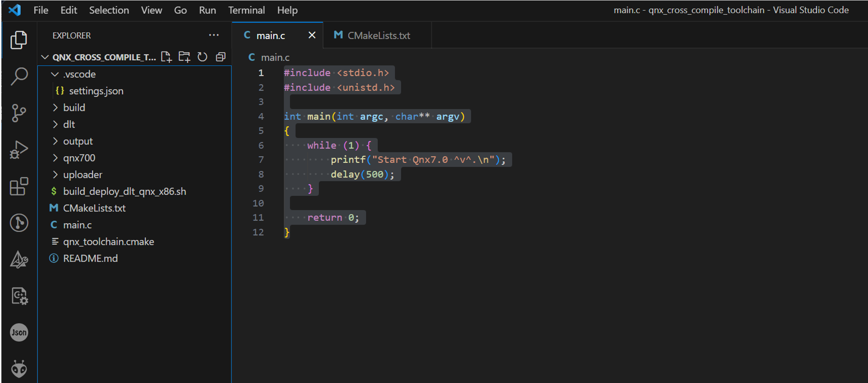Create a new folder in Explorer
The image size is (868, 383).
[184, 57]
